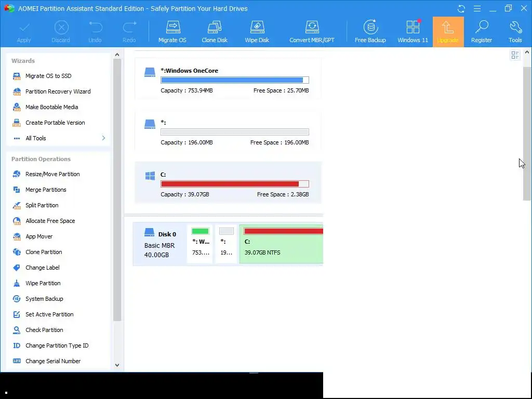Select Disk 0 Basic MBR header
The width and height of the screenshot is (532, 399).
160,244
